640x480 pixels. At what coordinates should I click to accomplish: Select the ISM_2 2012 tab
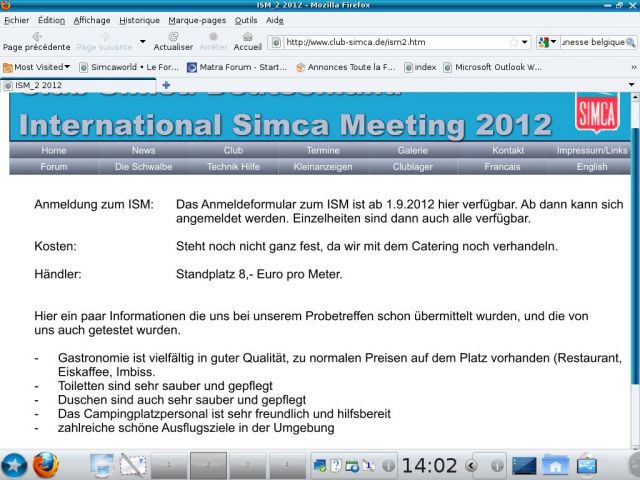78,85
